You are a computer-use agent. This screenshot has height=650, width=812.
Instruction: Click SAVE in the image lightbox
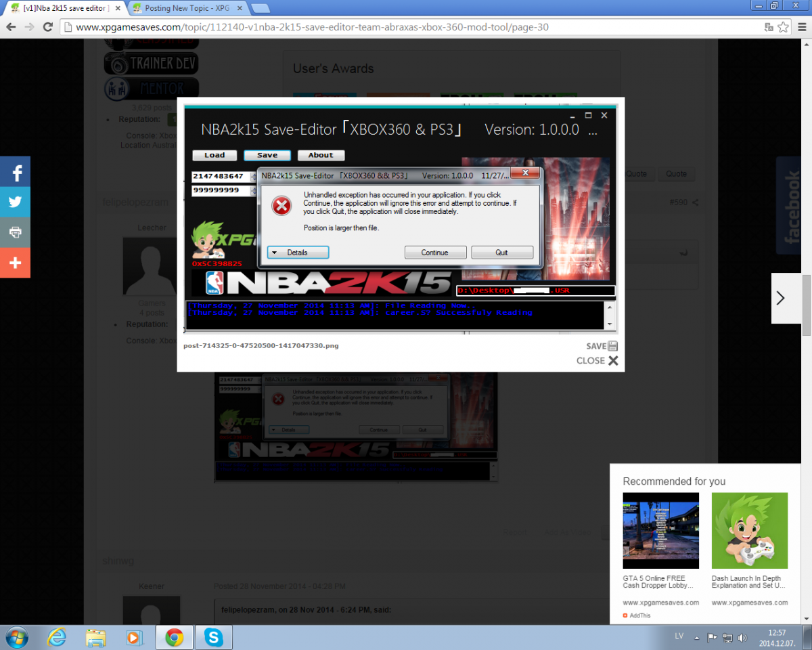pos(602,346)
